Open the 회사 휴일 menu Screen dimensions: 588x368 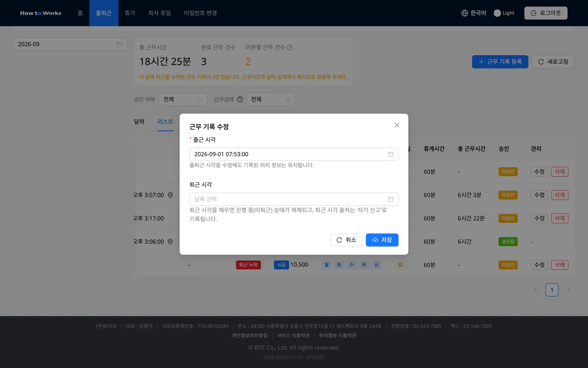(159, 13)
